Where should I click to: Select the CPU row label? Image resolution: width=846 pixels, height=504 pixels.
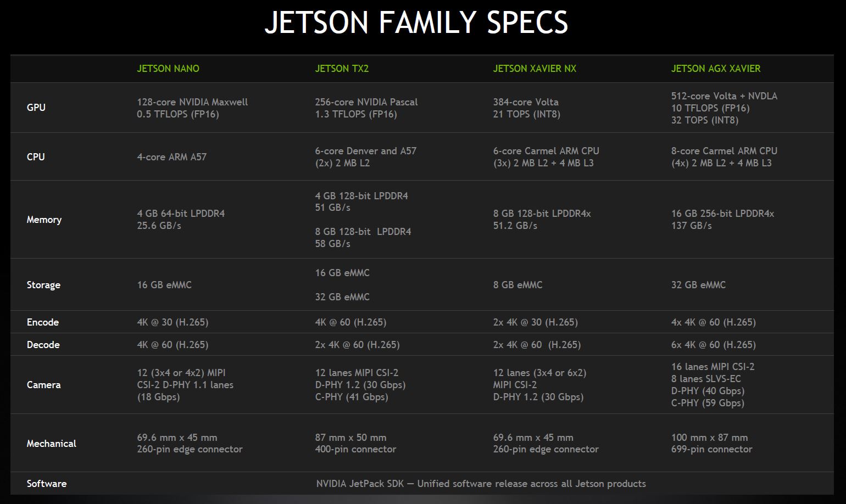[x=36, y=157]
